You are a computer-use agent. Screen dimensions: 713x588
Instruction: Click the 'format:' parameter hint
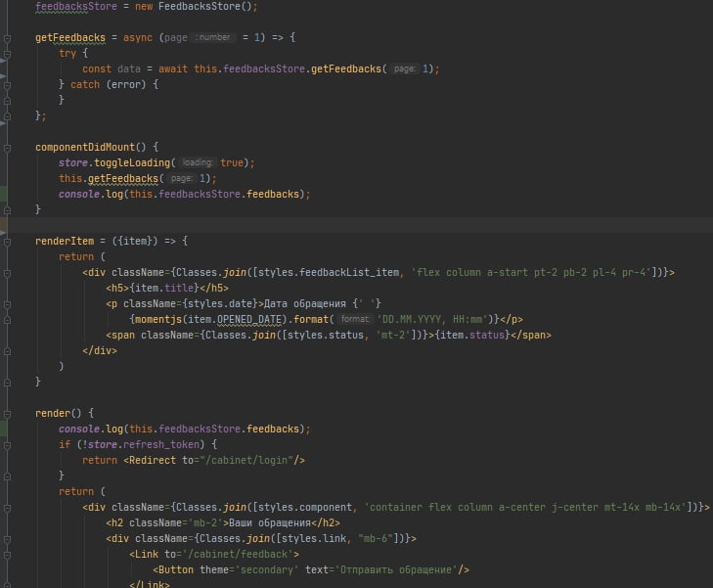(355, 319)
